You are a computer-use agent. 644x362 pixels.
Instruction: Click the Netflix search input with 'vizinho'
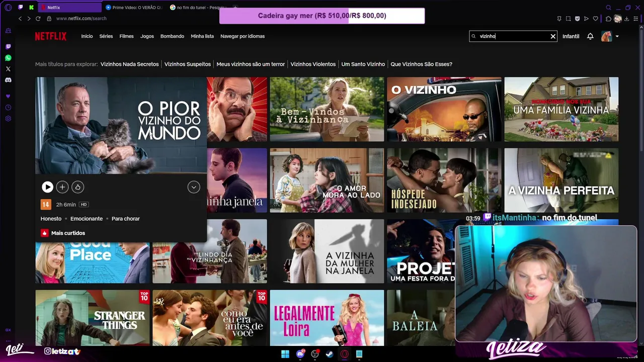point(512,36)
